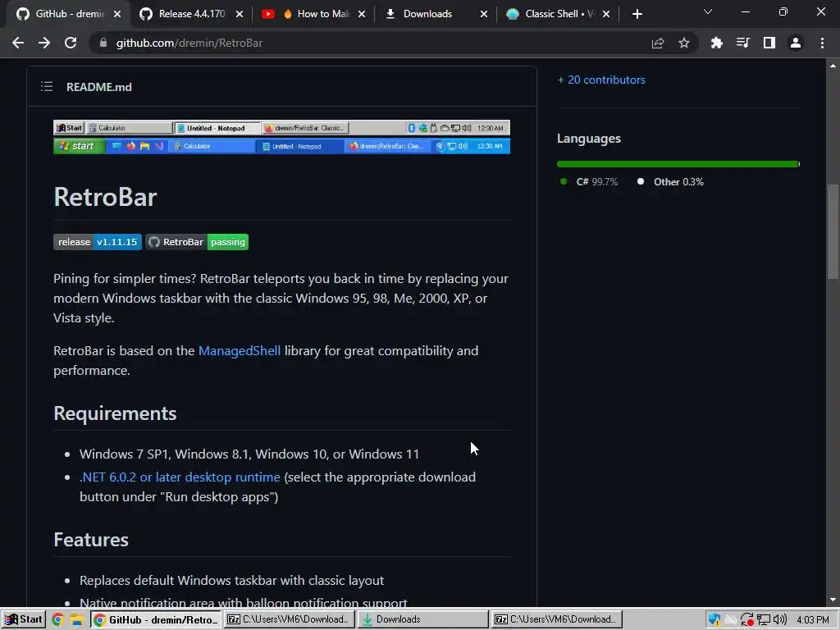Screen dimensions: 840x630
Task: Reload the RetroBar GitHub page
Action: click(x=71, y=43)
